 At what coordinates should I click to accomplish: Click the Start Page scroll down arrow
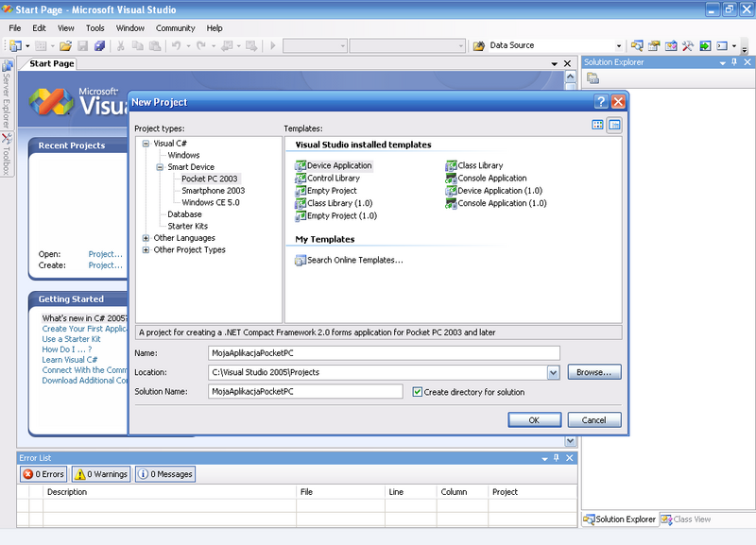click(x=571, y=441)
